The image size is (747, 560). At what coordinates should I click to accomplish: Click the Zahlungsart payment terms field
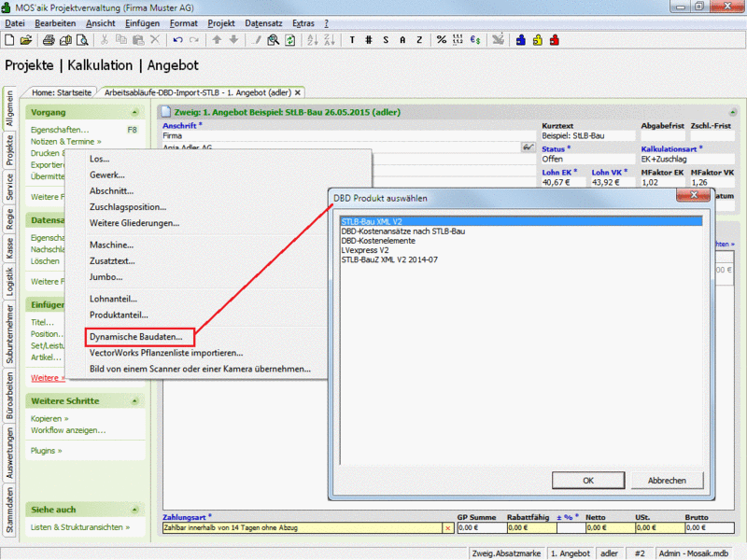click(303, 527)
